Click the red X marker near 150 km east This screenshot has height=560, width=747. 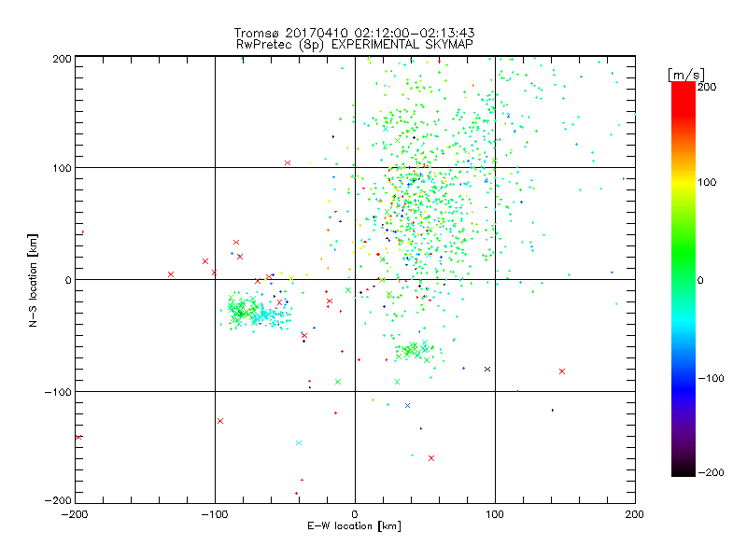pyautogui.click(x=562, y=371)
